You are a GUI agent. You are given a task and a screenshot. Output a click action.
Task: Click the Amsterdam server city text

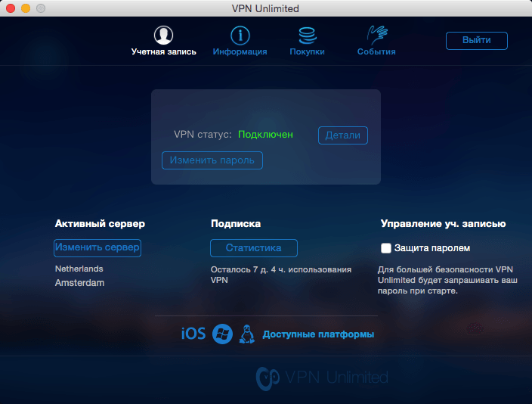tap(80, 283)
